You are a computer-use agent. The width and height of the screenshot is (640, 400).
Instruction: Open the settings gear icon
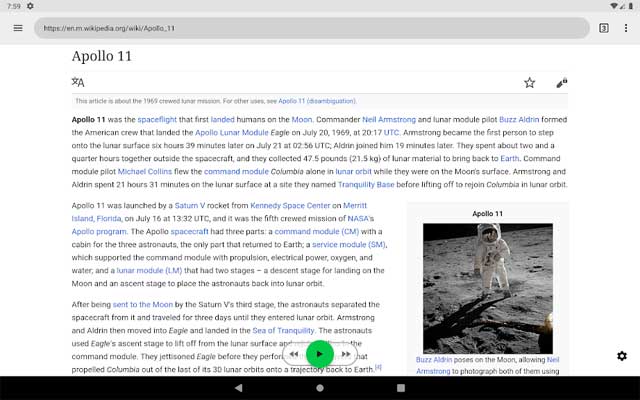point(622,356)
